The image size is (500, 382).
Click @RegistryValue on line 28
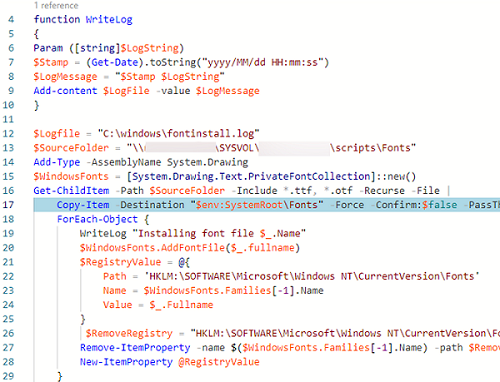click(x=219, y=362)
